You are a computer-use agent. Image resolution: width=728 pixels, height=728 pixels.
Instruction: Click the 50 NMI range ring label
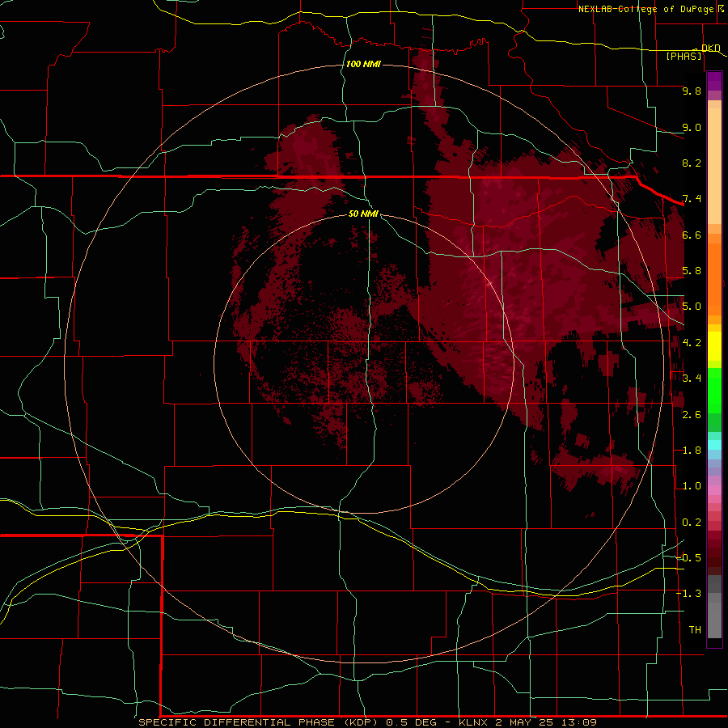363,214
